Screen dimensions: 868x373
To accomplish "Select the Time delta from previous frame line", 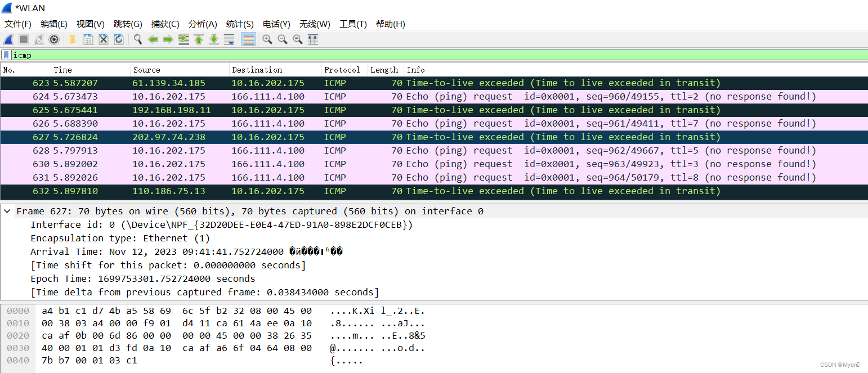I will tap(205, 293).
